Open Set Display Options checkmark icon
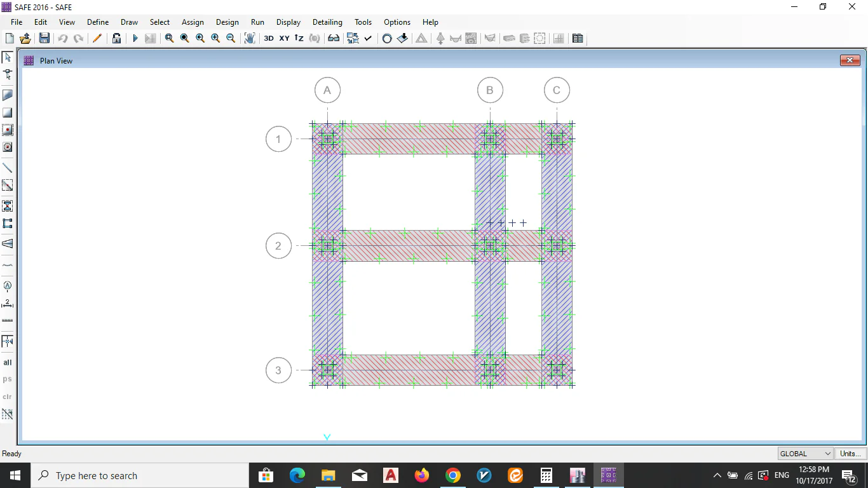 (x=368, y=38)
